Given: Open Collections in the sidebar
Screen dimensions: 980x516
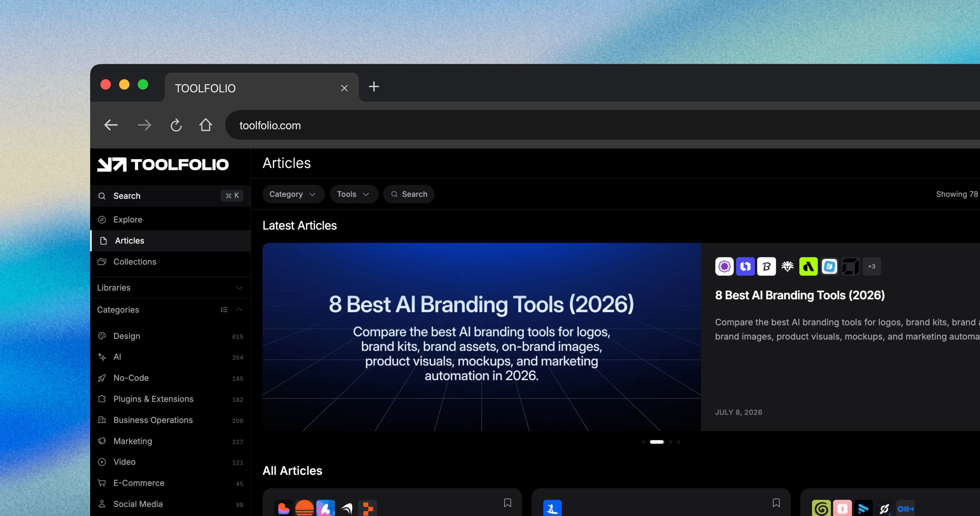Looking at the screenshot, I should (x=170, y=262).
